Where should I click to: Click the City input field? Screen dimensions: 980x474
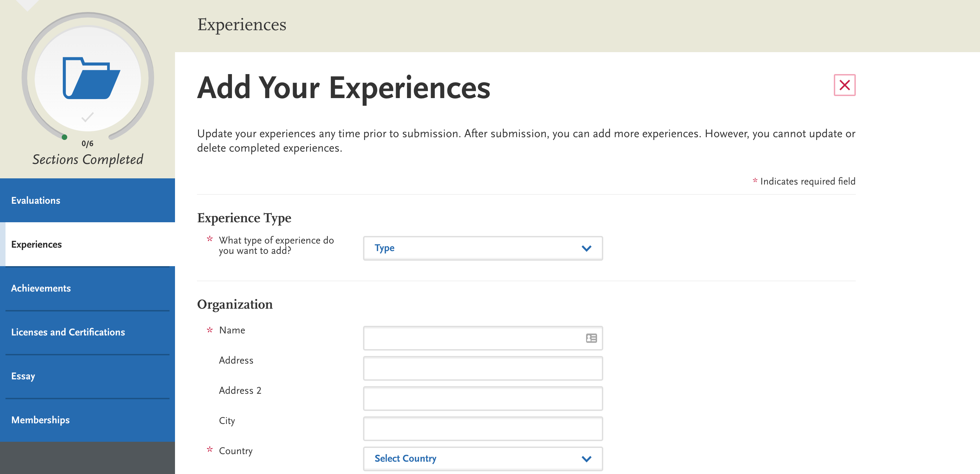pos(482,428)
